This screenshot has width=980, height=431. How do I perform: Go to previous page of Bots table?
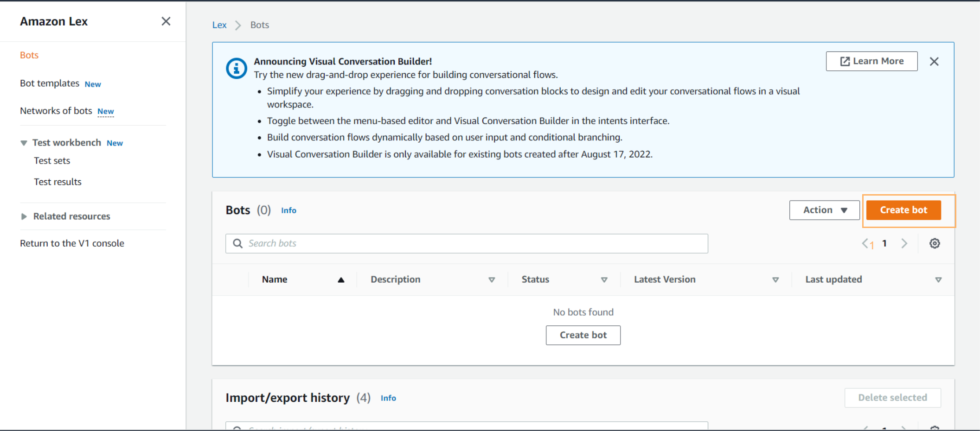click(x=865, y=243)
